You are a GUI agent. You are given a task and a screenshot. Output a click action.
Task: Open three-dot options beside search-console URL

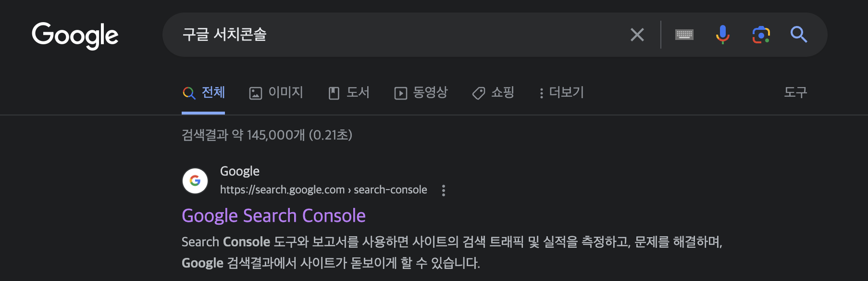[443, 191]
